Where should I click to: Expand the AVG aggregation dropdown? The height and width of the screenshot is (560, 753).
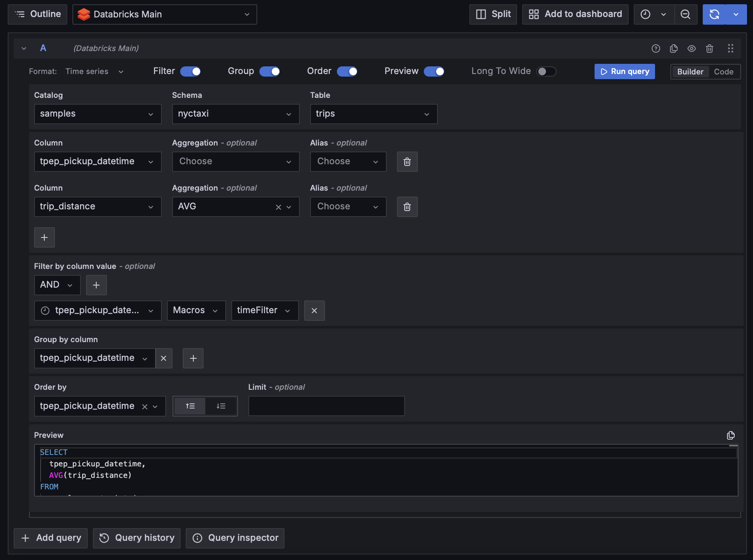[x=289, y=207]
